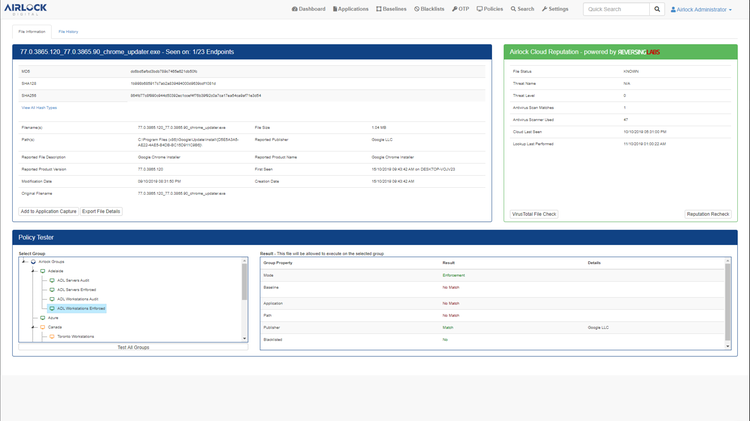The height and width of the screenshot is (421, 750).
Task: Open the Dashboard navigation item
Action: pos(309,9)
